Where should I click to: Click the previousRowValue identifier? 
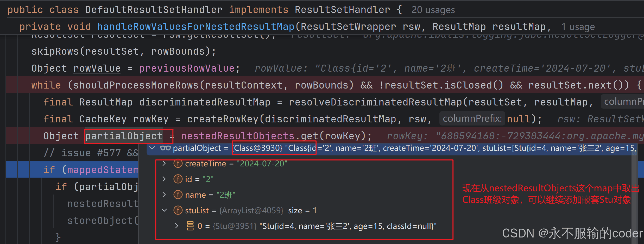click(x=187, y=68)
